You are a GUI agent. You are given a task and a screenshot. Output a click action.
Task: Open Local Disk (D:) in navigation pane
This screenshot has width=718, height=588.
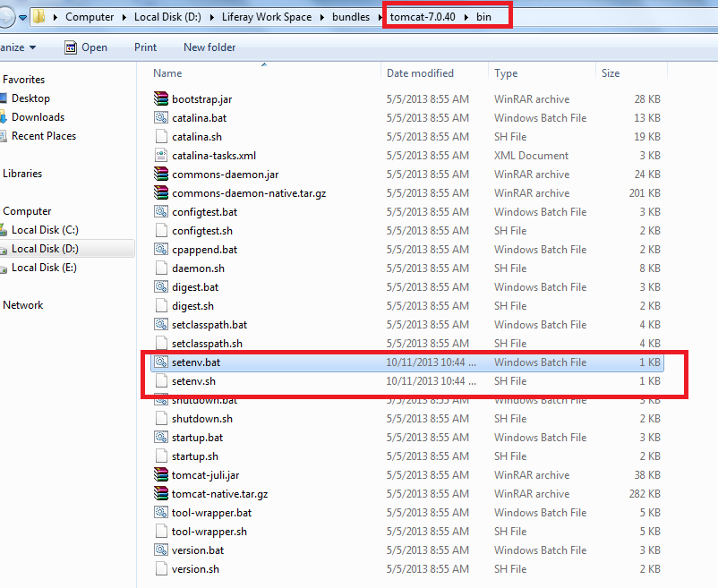click(x=45, y=249)
